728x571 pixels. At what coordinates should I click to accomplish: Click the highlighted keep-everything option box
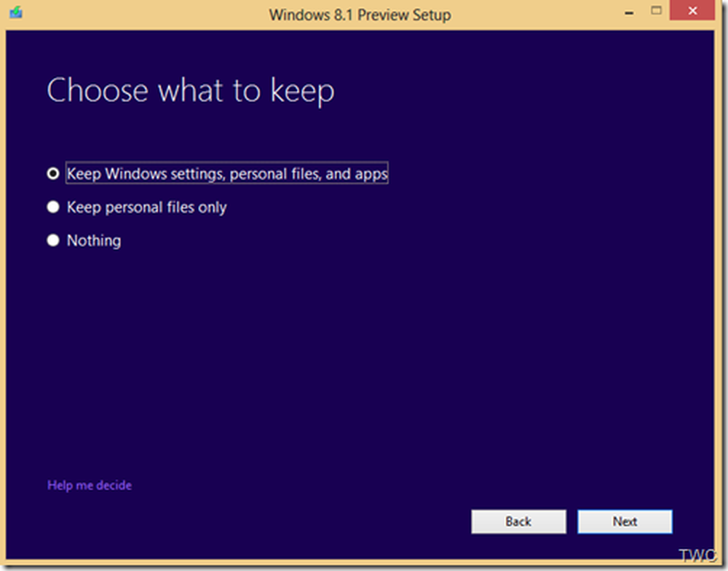(x=227, y=173)
